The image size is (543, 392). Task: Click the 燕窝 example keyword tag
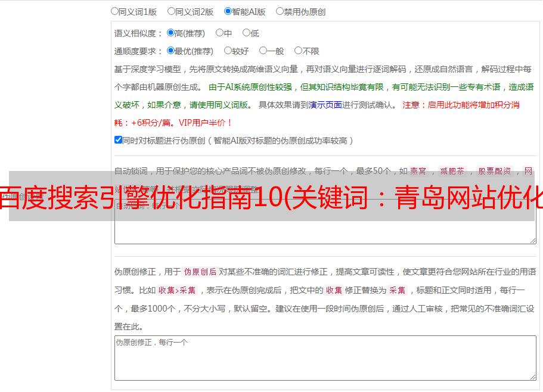[418, 171]
